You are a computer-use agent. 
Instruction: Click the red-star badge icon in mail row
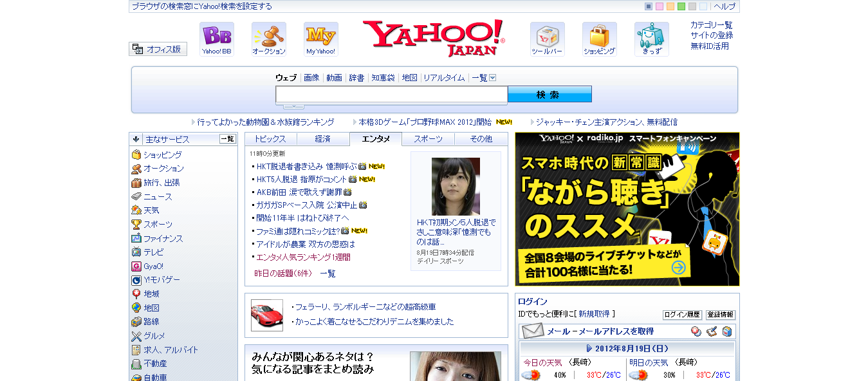[x=696, y=331]
